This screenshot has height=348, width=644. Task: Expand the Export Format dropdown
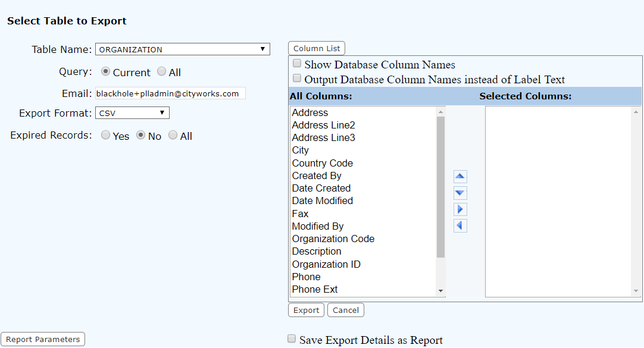[x=132, y=113]
